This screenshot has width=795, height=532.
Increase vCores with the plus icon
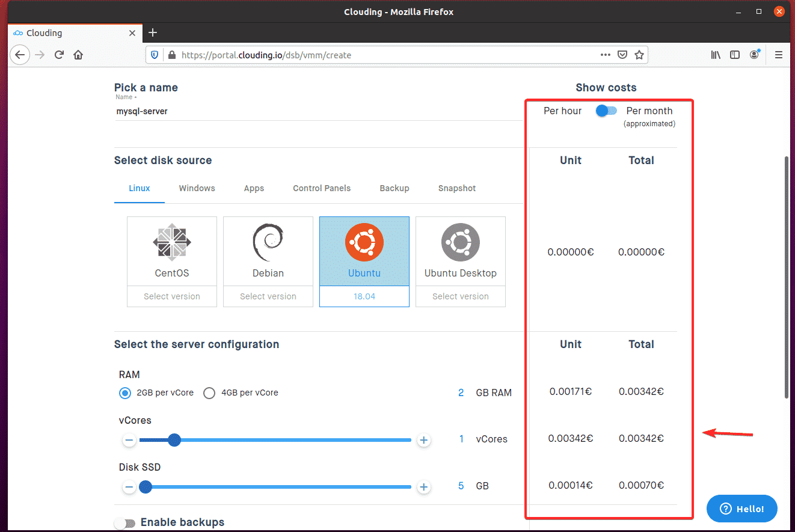click(424, 440)
